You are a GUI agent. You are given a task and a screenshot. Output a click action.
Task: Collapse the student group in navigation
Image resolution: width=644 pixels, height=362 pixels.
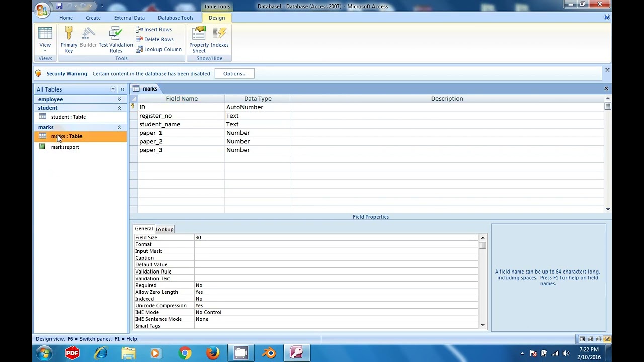coord(119,108)
